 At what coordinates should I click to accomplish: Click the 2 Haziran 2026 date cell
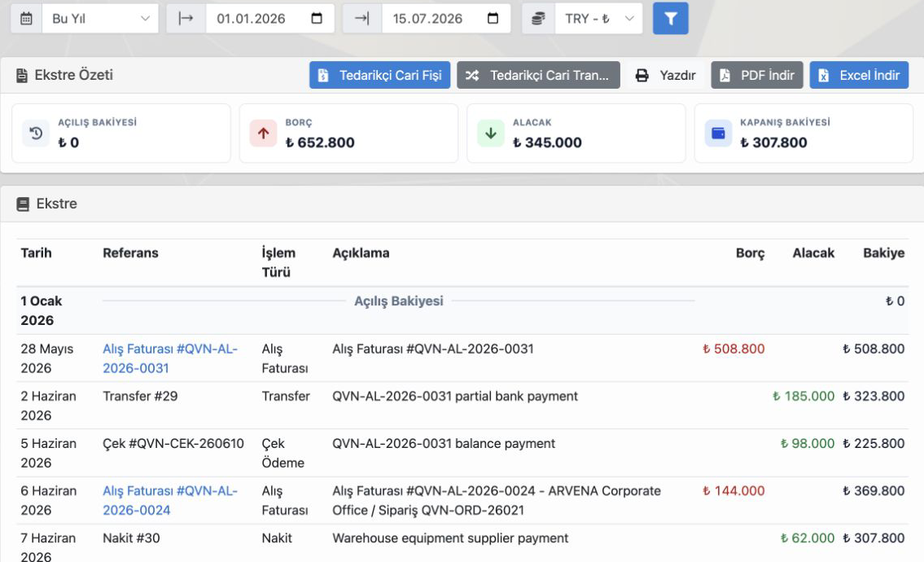point(48,406)
